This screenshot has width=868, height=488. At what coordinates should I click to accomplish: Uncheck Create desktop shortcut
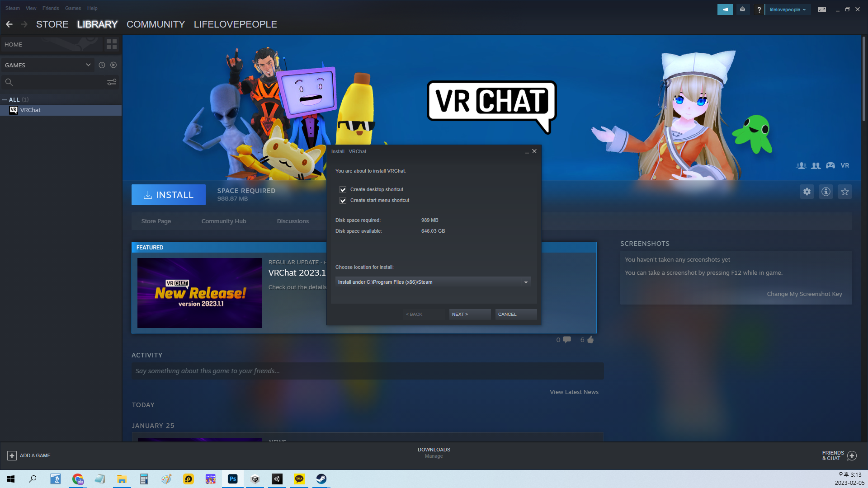click(x=343, y=190)
